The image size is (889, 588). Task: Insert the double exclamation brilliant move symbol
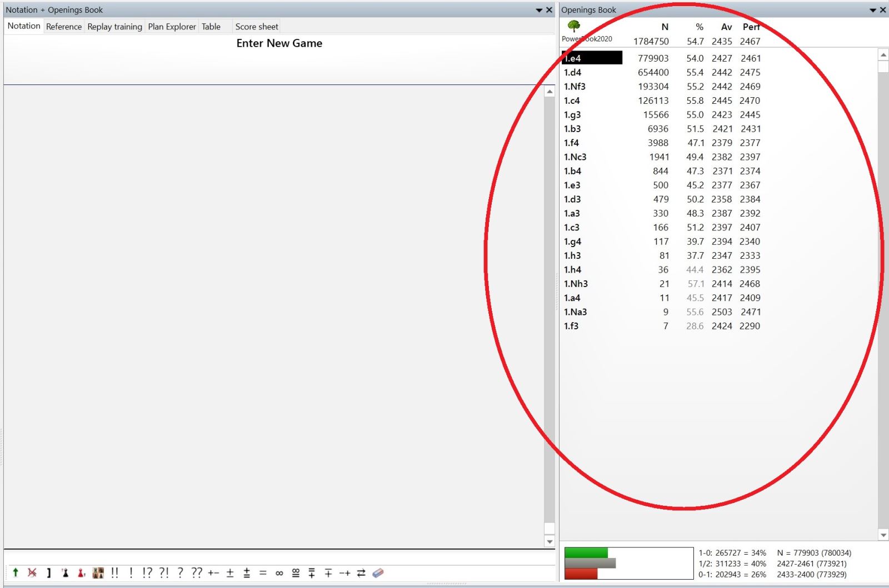114,572
